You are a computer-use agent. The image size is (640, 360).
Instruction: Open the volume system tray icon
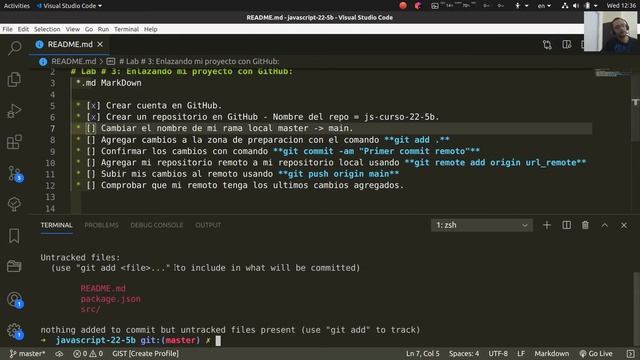[x=576, y=6]
